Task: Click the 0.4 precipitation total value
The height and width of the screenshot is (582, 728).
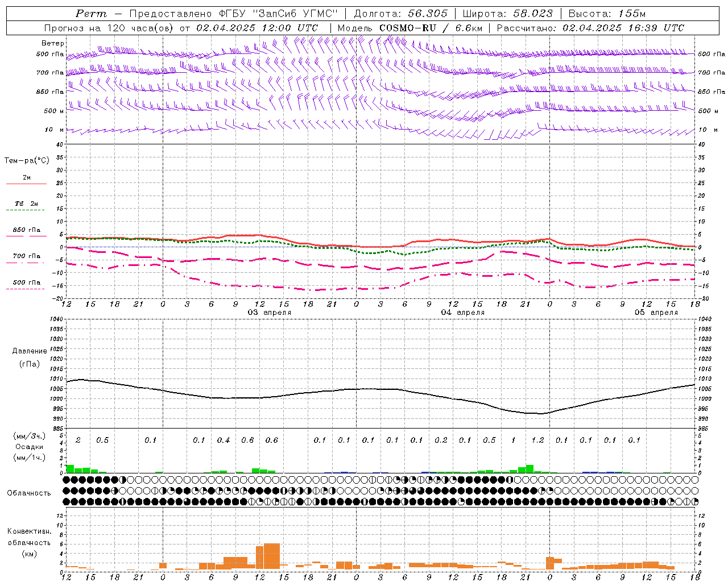Action: 224,440
